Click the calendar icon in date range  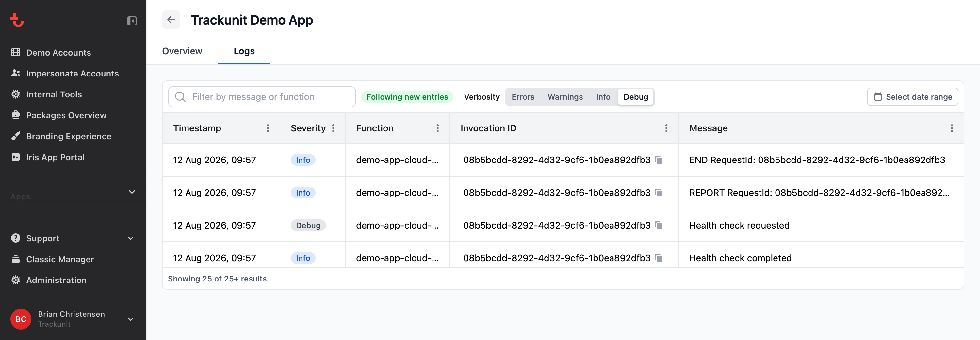(878, 97)
